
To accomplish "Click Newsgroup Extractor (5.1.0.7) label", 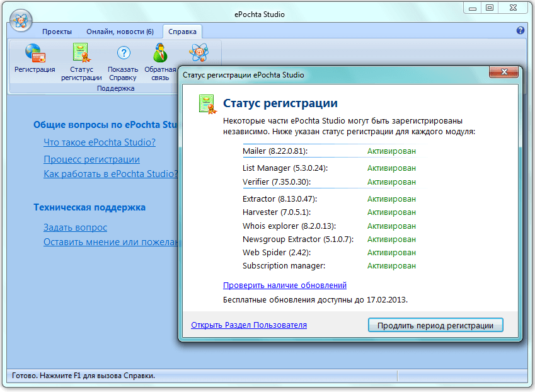I will (x=298, y=239).
